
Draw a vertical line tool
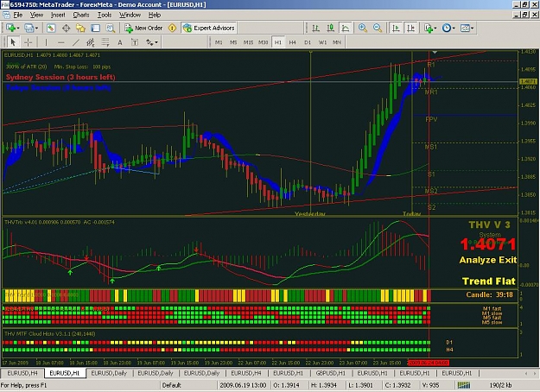(46, 42)
